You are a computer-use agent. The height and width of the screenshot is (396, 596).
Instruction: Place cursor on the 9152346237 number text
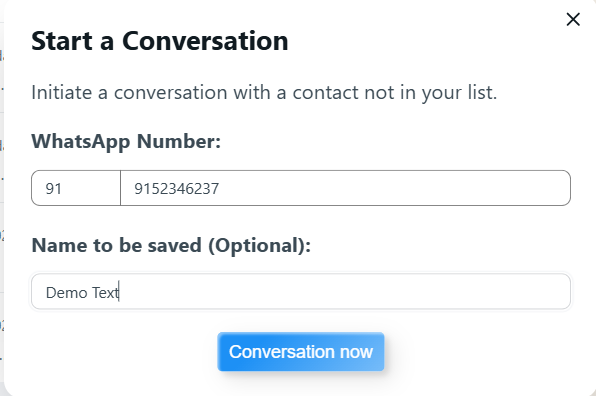coord(177,188)
